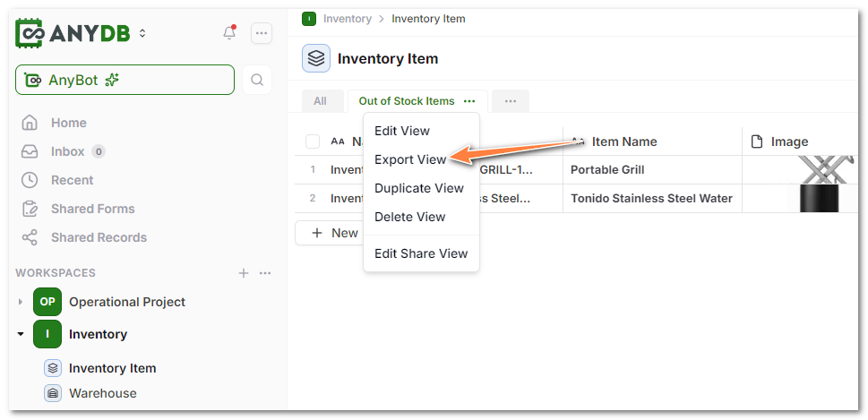The image size is (868, 420).
Task: Click Tonido Stainless Steel Water cell
Action: [x=652, y=198]
